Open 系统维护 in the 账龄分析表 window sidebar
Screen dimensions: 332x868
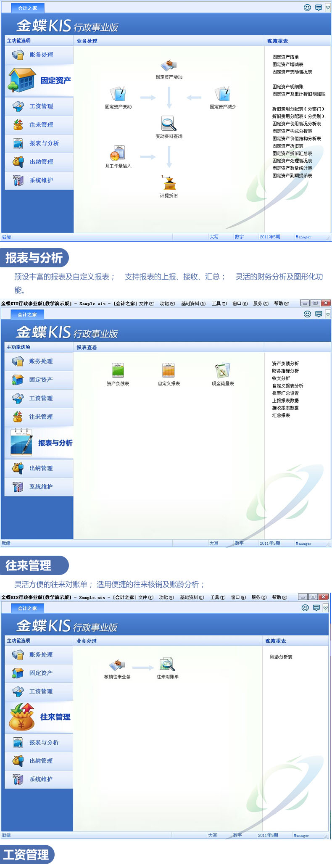(x=39, y=779)
